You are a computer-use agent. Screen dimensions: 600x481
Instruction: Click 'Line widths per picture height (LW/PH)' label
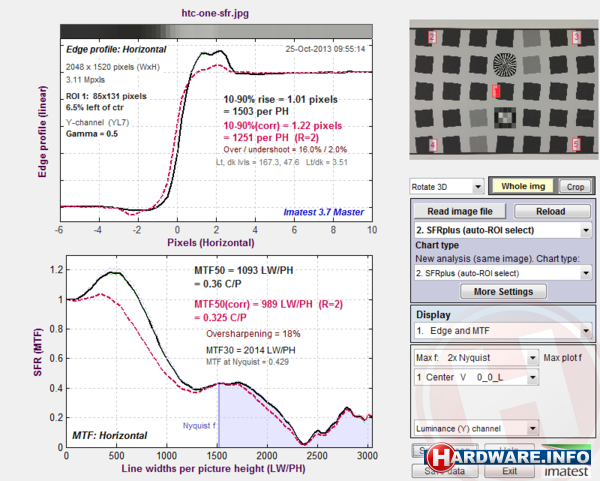pyautogui.click(x=213, y=468)
